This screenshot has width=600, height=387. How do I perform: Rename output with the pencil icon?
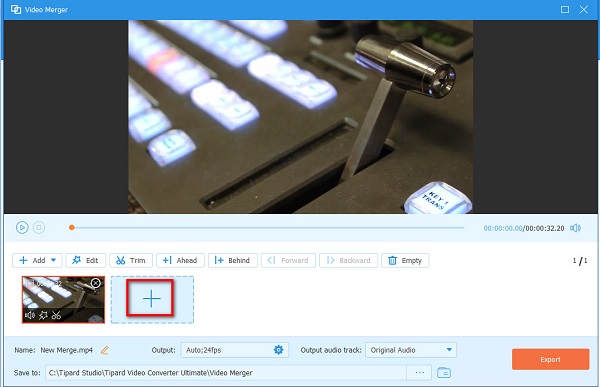coord(104,350)
